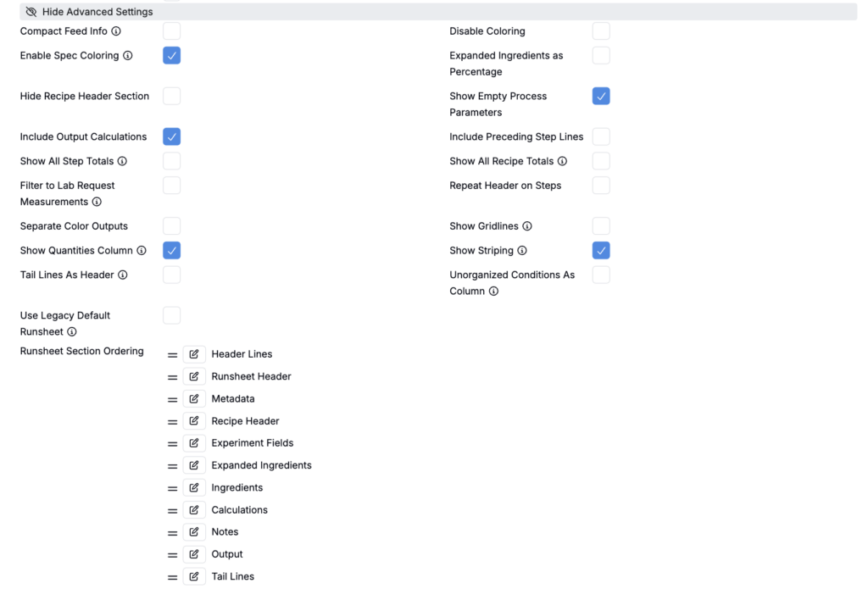Disable the Enable Spec Coloring checkbox
The image size is (868, 589).
pos(171,56)
